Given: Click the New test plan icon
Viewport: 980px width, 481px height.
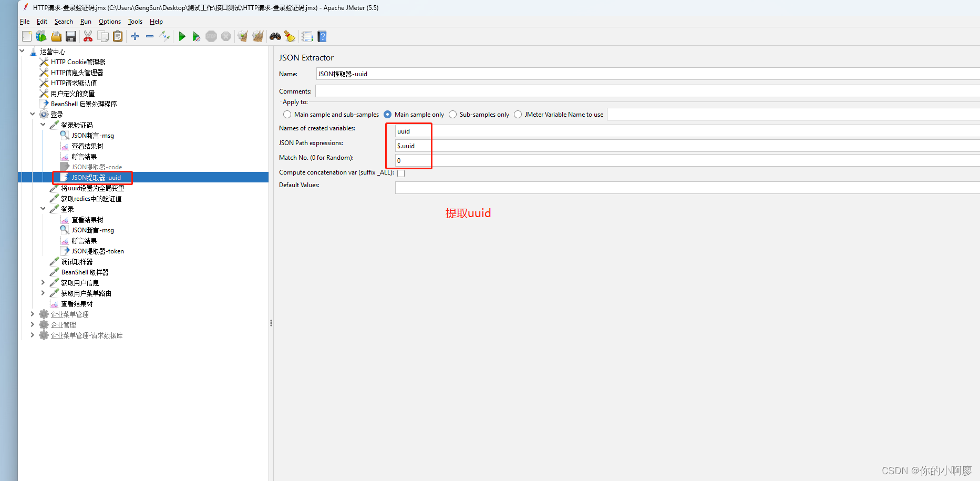Looking at the screenshot, I should click(27, 36).
